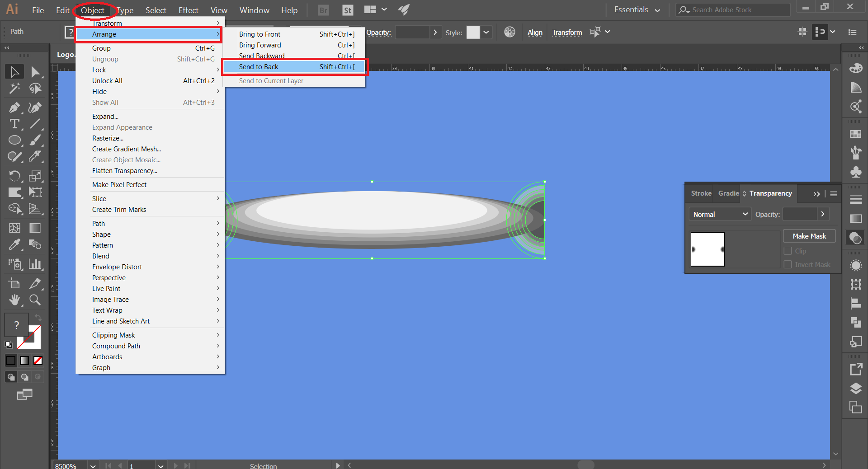This screenshot has width=868, height=469.
Task: Select the Hand tool
Action: (x=14, y=300)
